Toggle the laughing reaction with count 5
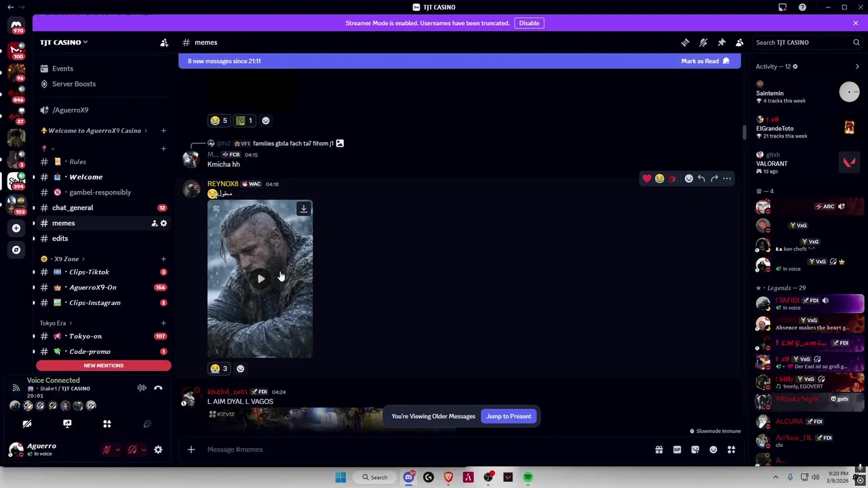The width and height of the screenshot is (868, 488). 219,121
